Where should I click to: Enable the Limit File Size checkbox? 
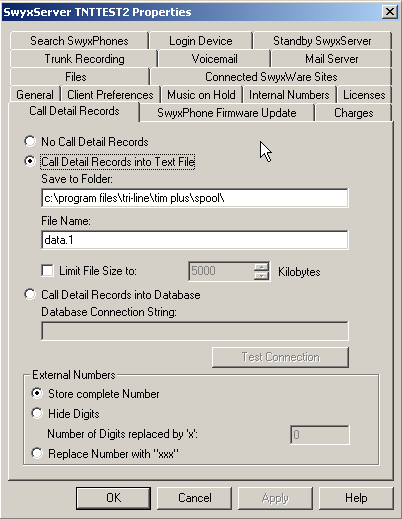(89, 271)
